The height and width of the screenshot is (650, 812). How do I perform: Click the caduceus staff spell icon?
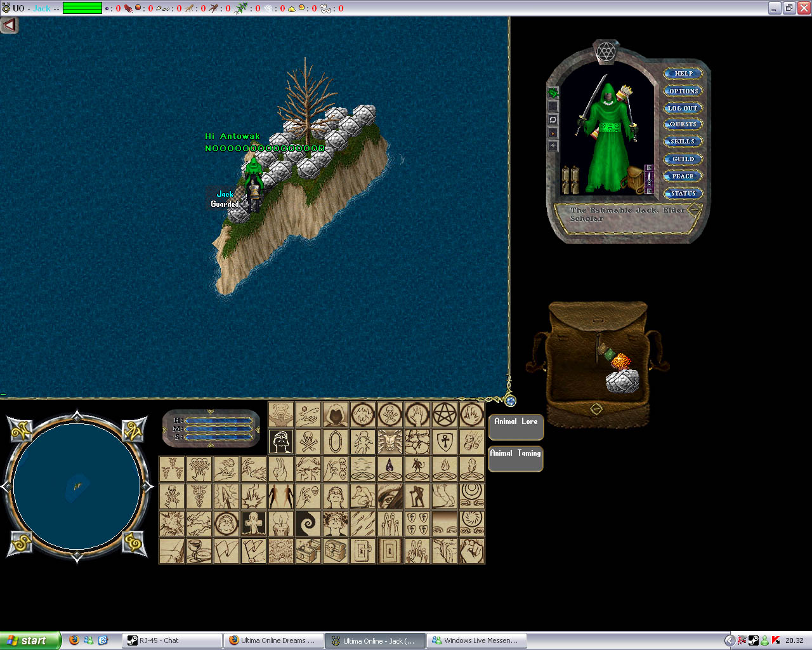(x=199, y=496)
